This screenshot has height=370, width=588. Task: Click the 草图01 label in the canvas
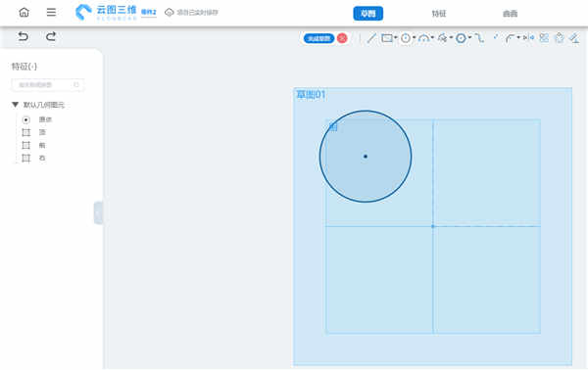[311, 95]
